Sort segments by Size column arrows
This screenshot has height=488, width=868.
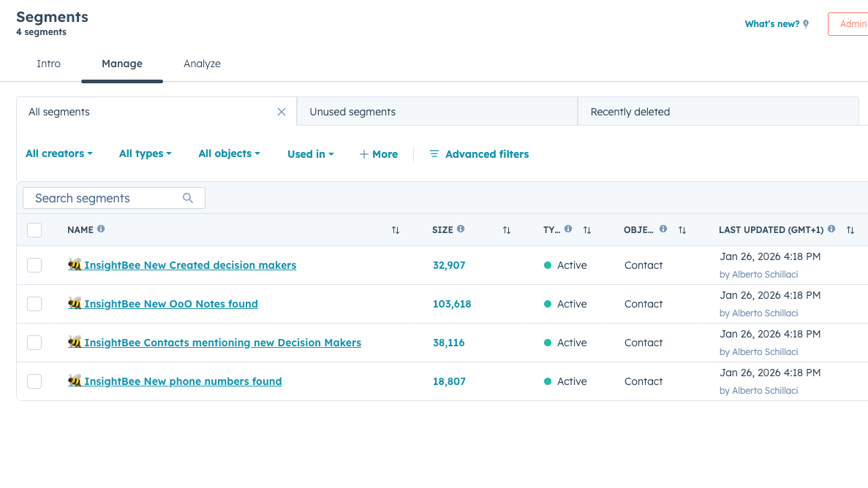point(507,230)
